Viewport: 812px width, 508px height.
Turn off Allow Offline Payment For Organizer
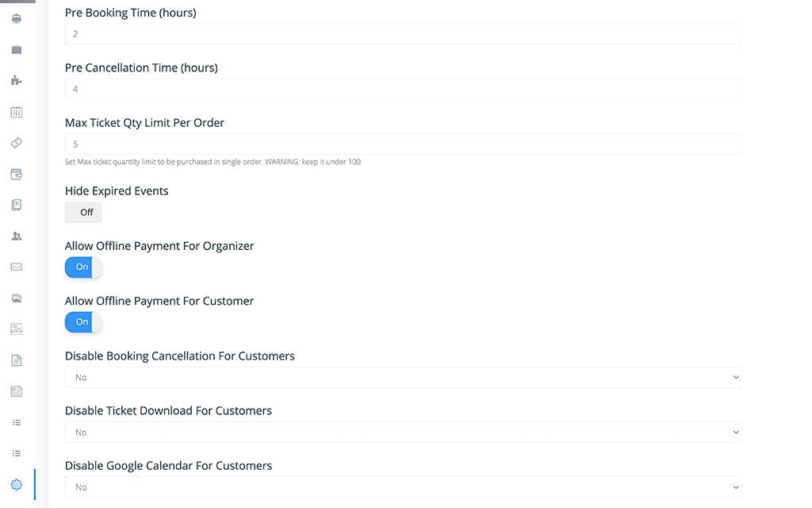(81, 267)
